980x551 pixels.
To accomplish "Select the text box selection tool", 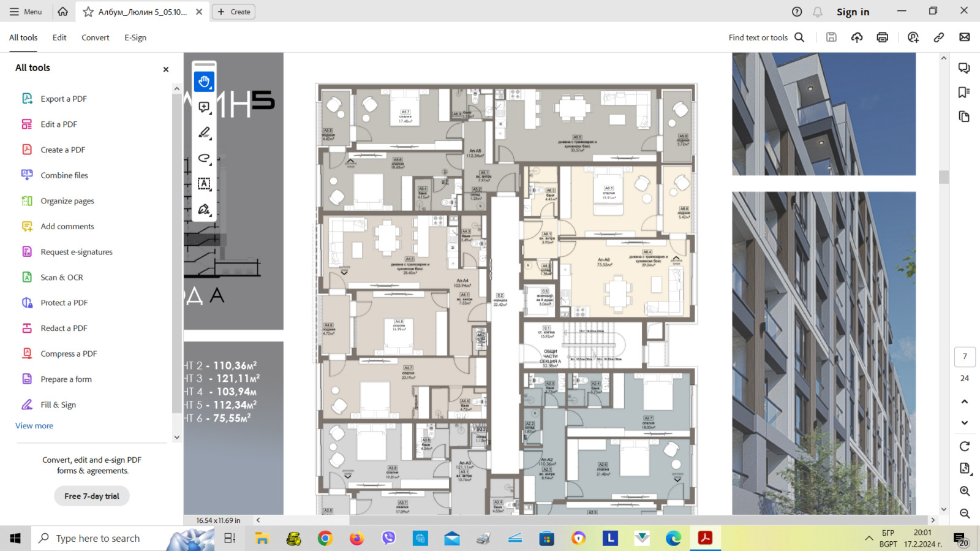I will pyautogui.click(x=204, y=183).
